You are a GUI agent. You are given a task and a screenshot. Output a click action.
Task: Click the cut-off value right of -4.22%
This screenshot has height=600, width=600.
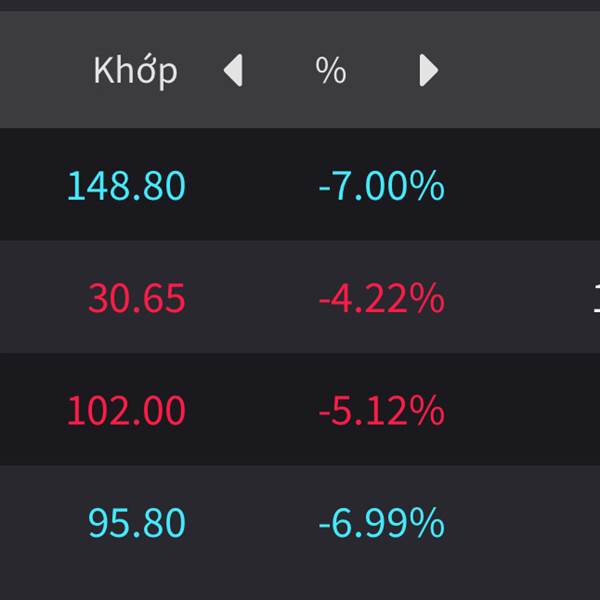coord(596,298)
